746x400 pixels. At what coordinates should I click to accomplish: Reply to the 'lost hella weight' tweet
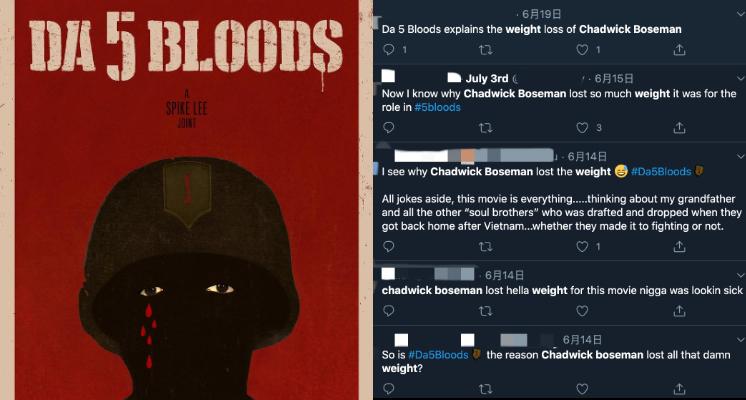[x=389, y=311]
